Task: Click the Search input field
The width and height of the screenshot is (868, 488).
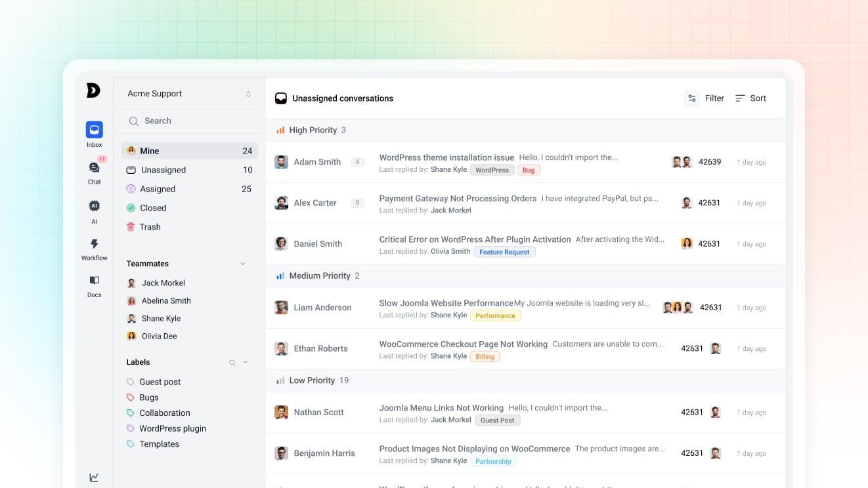Action: (x=190, y=121)
